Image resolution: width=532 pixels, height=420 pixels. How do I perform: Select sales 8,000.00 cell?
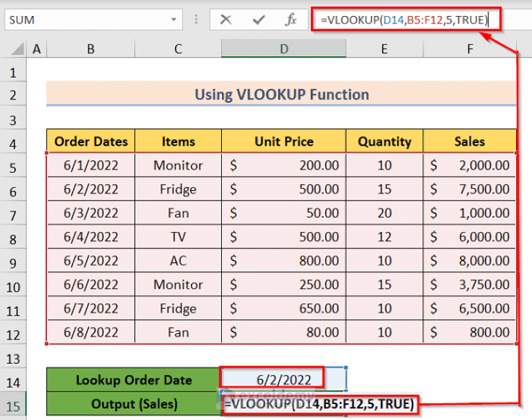[x=470, y=260]
